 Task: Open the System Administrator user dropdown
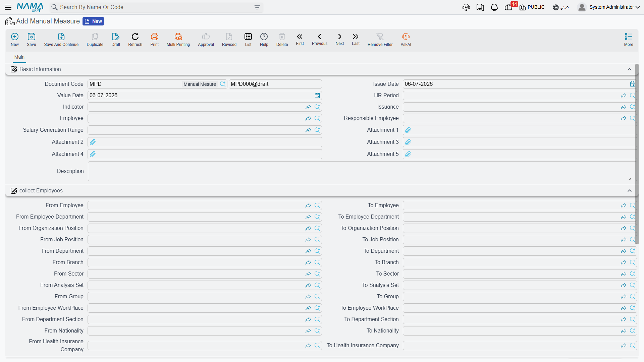click(609, 7)
